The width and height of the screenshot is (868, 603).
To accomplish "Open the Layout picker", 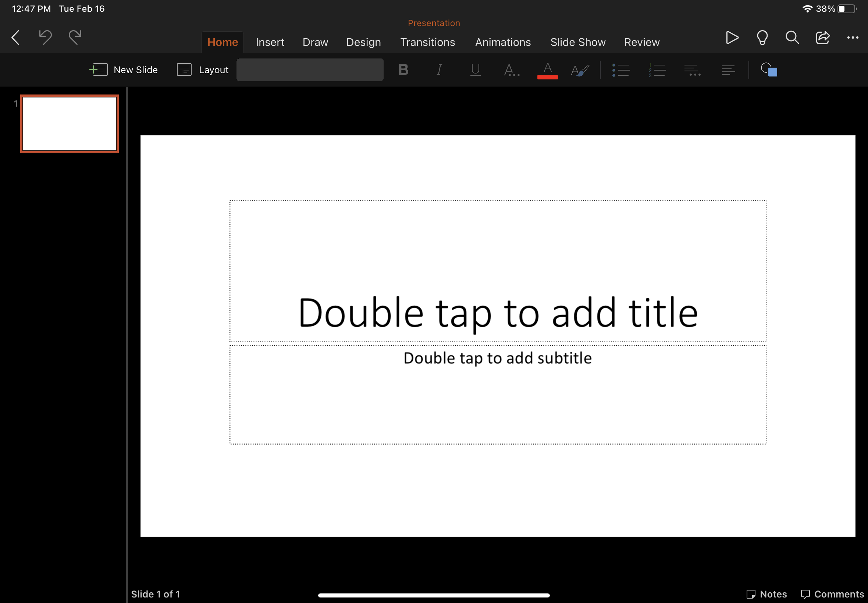I will (202, 69).
